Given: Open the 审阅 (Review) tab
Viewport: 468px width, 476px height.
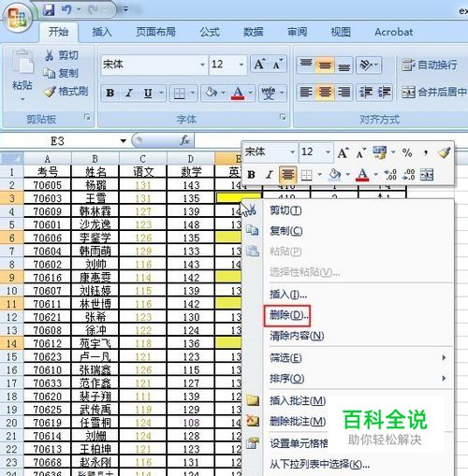Looking at the screenshot, I should pos(297,32).
